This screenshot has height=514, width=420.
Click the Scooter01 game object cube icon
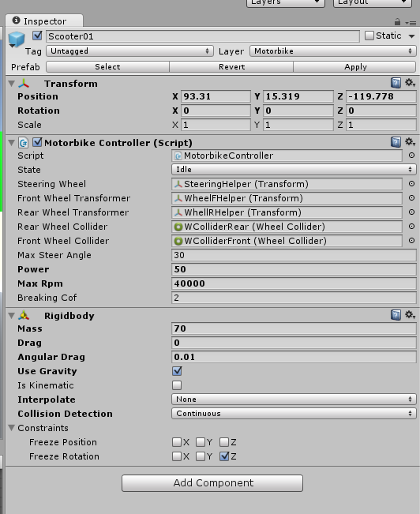[17, 39]
